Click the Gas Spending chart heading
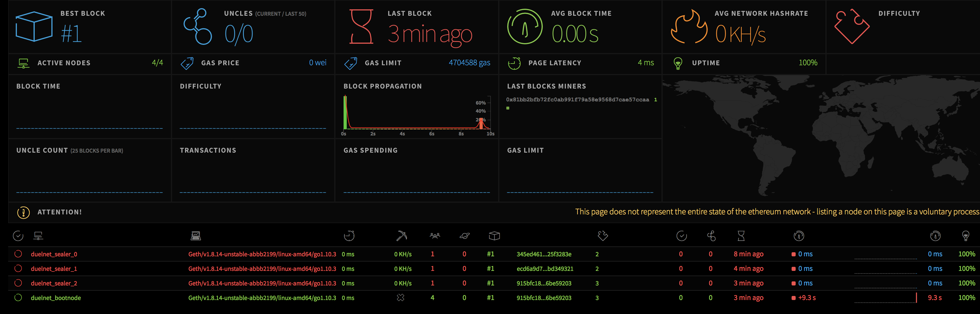The width and height of the screenshot is (980, 314). (370, 151)
